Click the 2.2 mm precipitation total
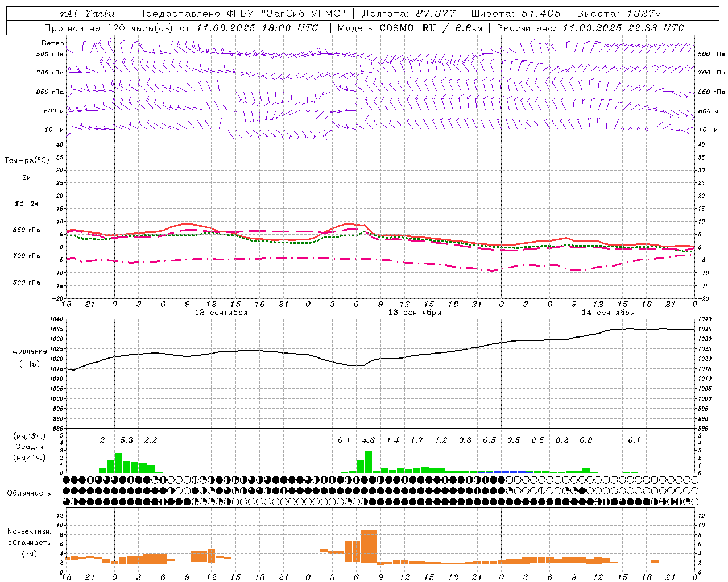The width and height of the screenshot is (728, 582). (151, 440)
